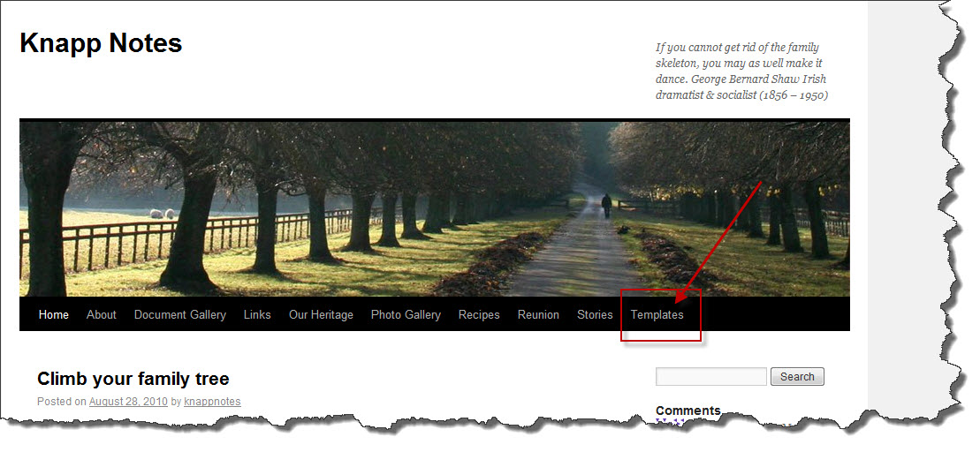Open the Recipes menu item
The height and width of the screenshot is (452, 980).
479,314
